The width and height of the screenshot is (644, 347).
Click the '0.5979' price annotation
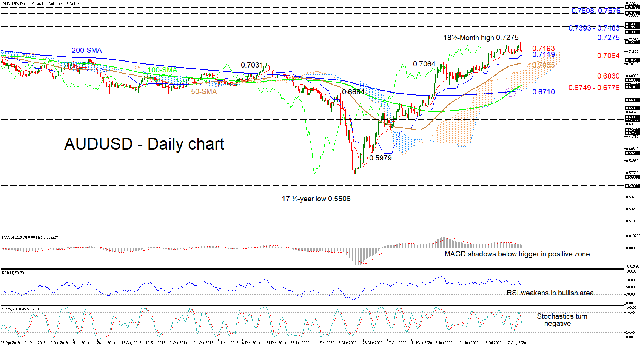click(381, 158)
